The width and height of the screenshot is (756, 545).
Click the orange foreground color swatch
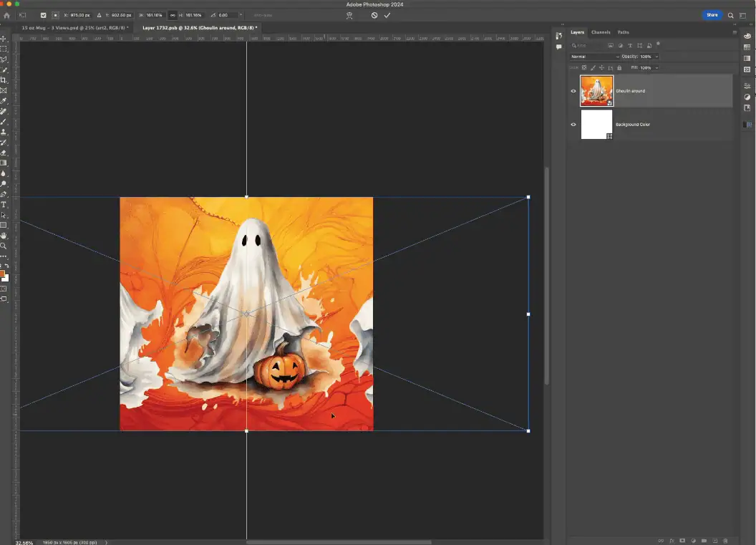3,274
